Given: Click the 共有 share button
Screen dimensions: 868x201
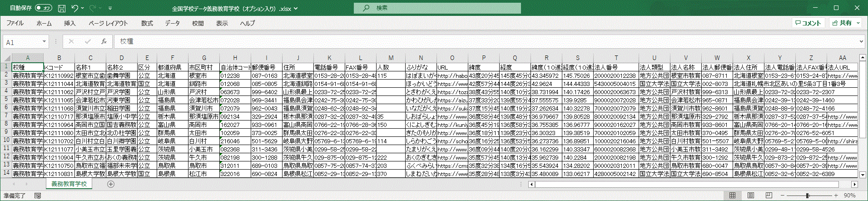Looking at the screenshot, I should coord(845,23).
